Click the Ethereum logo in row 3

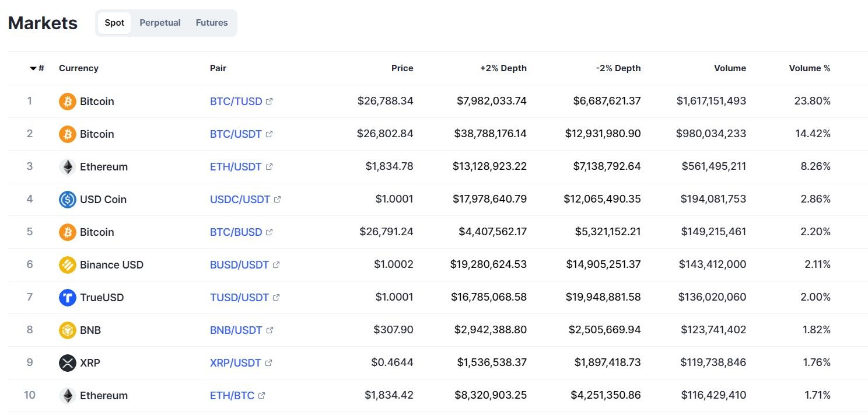pyautogui.click(x=68, y=167)
